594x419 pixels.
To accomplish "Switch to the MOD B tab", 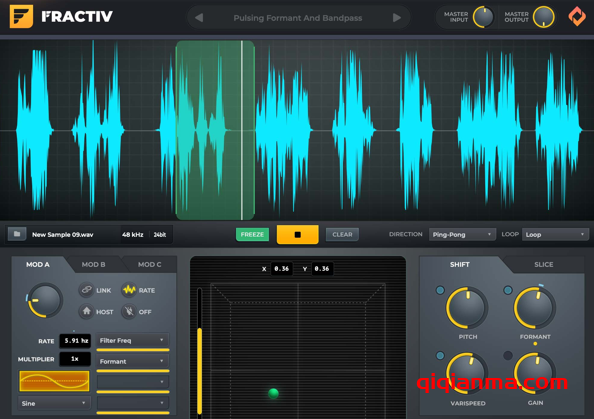I will (94, 264).
